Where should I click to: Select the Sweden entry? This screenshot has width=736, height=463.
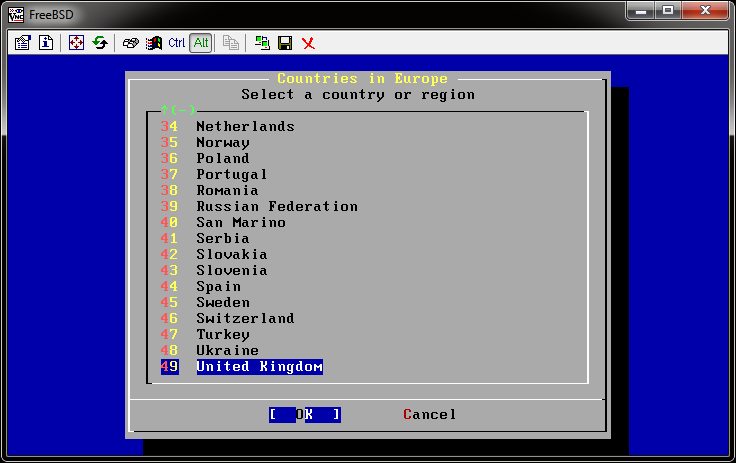(x=223, y=302)
